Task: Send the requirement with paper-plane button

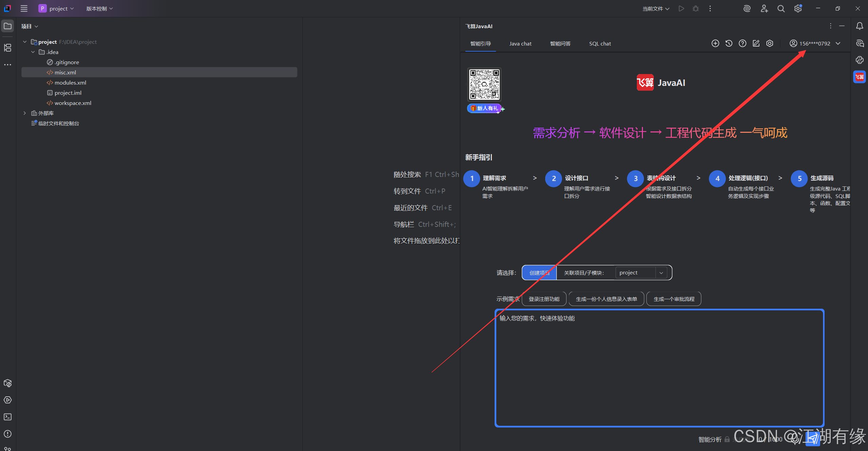Action: tap(813, 439)
